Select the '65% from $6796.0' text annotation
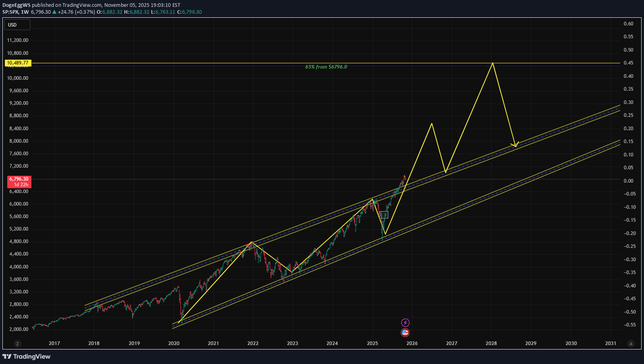 point(326,67)
